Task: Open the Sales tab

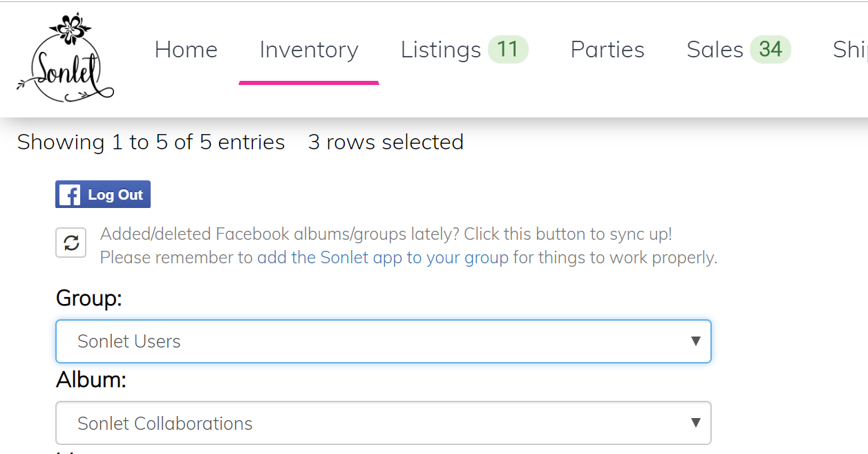Action: coord(715,50)
